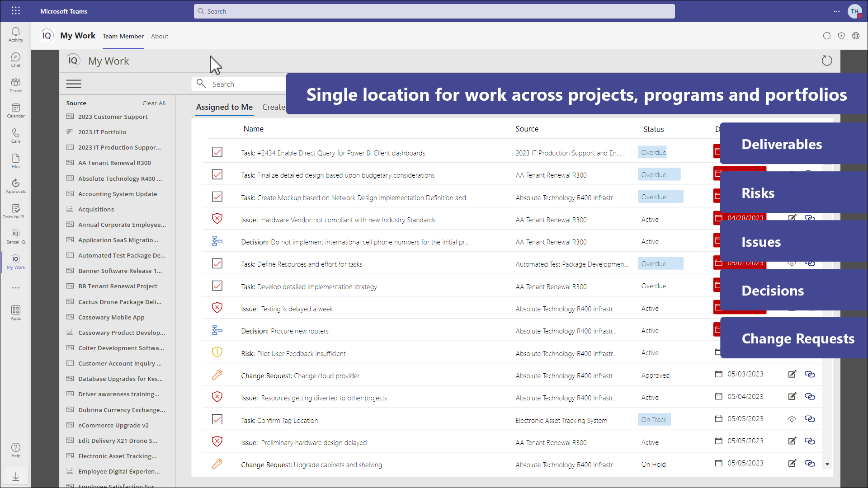Clear All source filters

click(x=154, y=103)
